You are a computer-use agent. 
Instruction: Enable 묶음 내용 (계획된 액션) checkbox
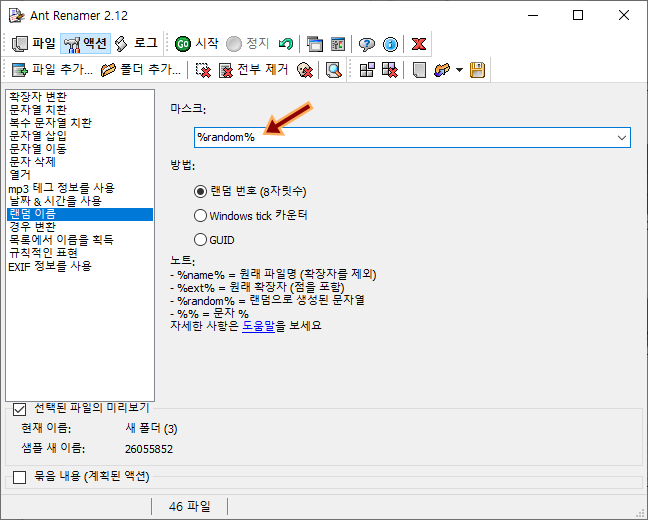click(x=19, y=477)
